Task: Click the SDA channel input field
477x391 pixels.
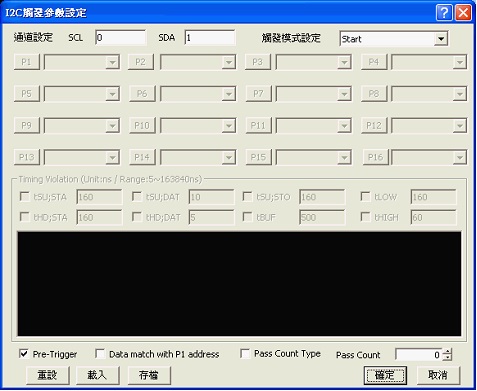Action: pos(210,38)
